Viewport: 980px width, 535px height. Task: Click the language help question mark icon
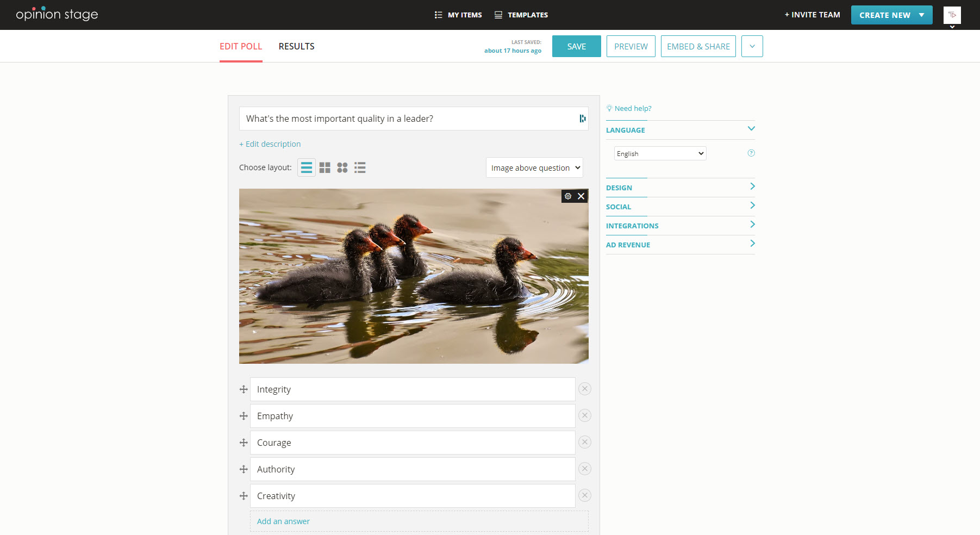tap(751, 153)
